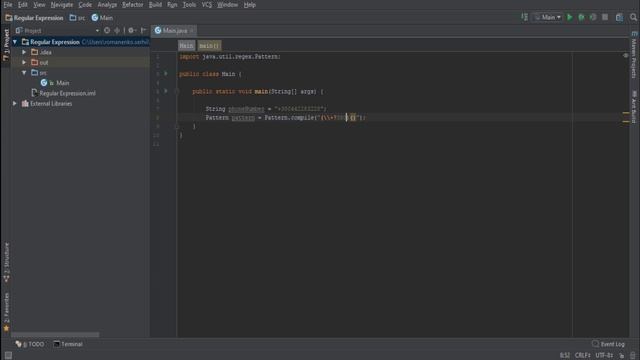Expand External Libraries node
Screen dimensions: 640x360
(15, 104)
